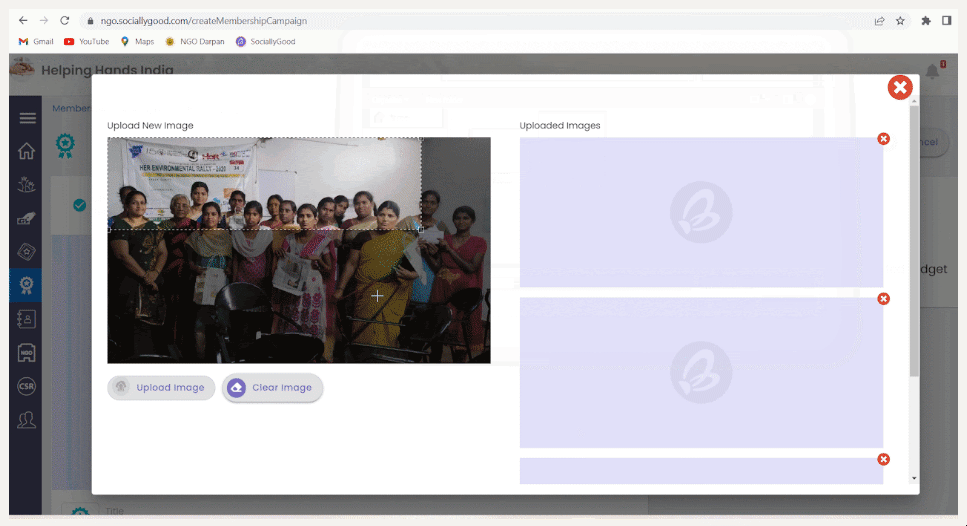The width and height of the screenshot is (967, 526).
Task: Click the dialog scrollbar down arrow
Action: 914,479
